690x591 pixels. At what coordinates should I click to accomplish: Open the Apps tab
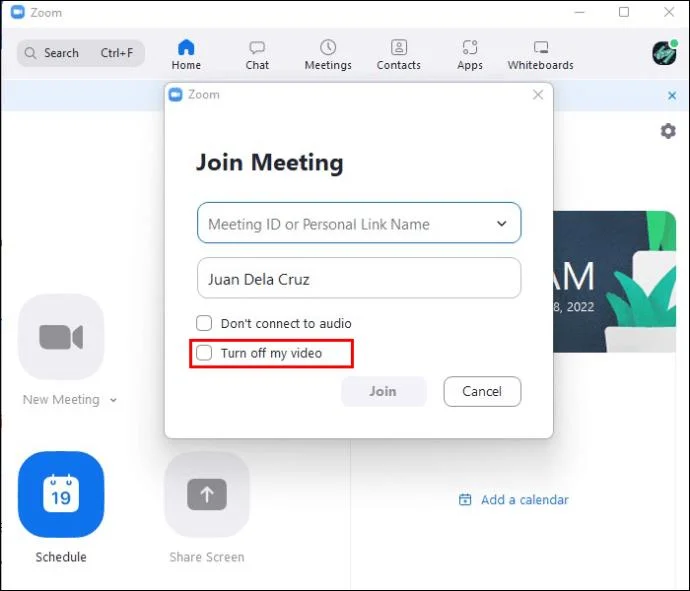(470, 55)
